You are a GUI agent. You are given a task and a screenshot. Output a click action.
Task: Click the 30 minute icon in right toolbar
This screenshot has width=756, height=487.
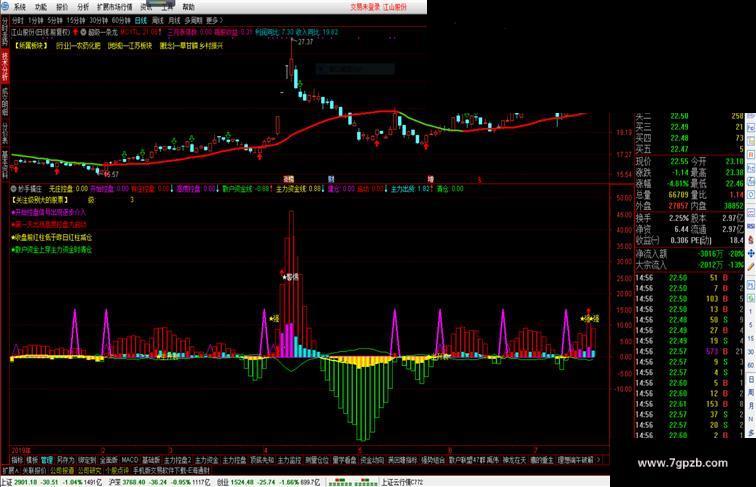(751, 352)
